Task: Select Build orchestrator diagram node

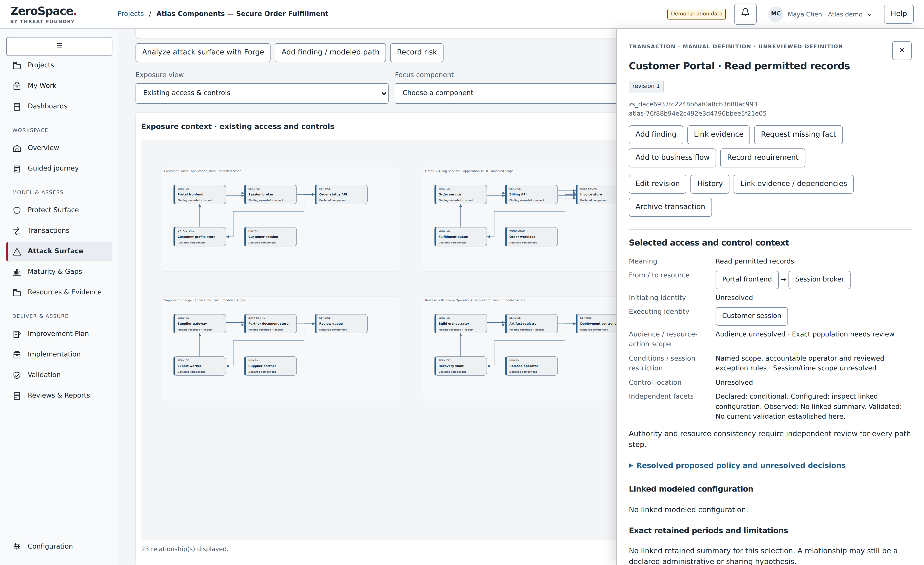Action: (x=460, y=324)
